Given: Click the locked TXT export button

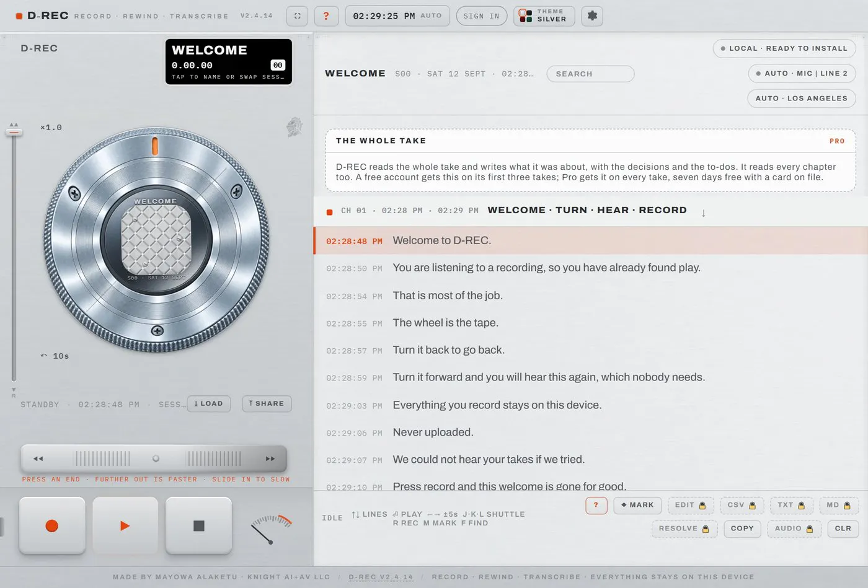Looking at the screenshot, I should [791, 505].
